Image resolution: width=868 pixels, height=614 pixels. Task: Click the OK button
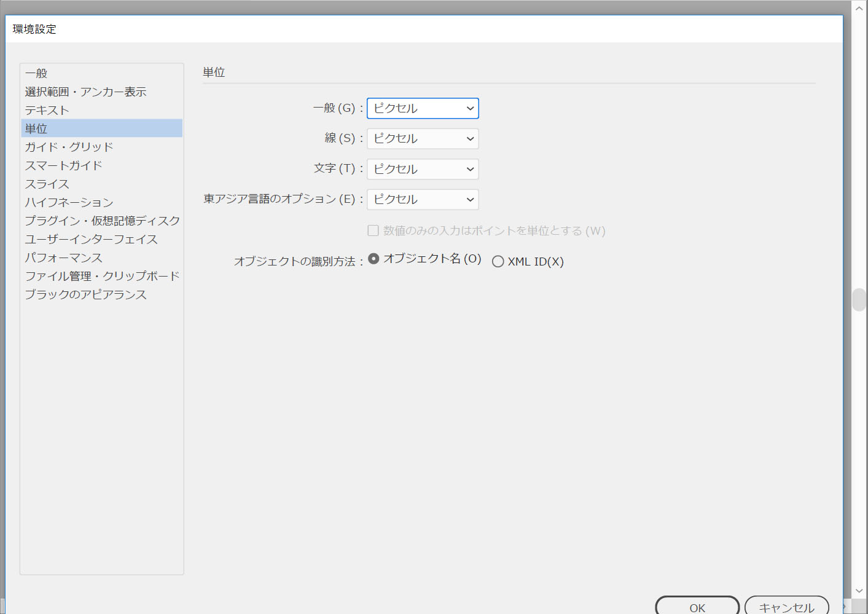coord(697,607)
